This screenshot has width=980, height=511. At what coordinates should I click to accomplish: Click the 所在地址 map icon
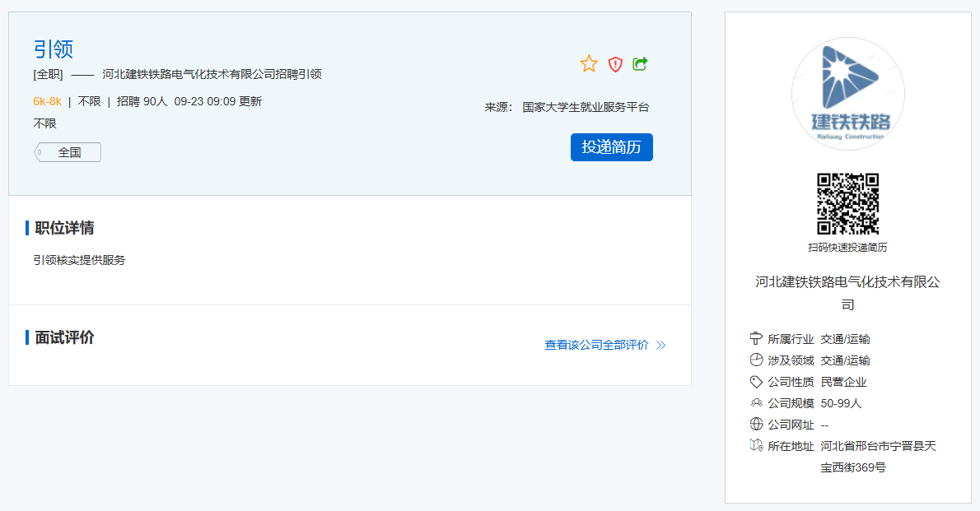(x=756, y=446)
